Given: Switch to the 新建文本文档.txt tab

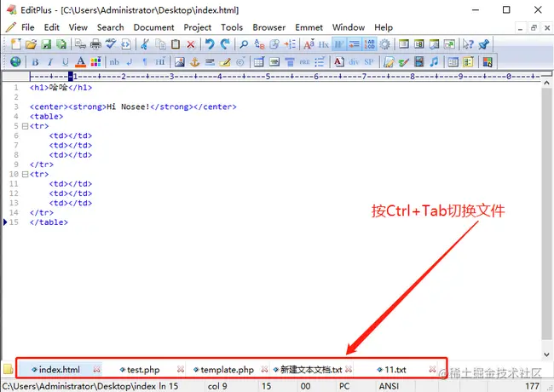Looking at the screenshot, I should [311, 370].
